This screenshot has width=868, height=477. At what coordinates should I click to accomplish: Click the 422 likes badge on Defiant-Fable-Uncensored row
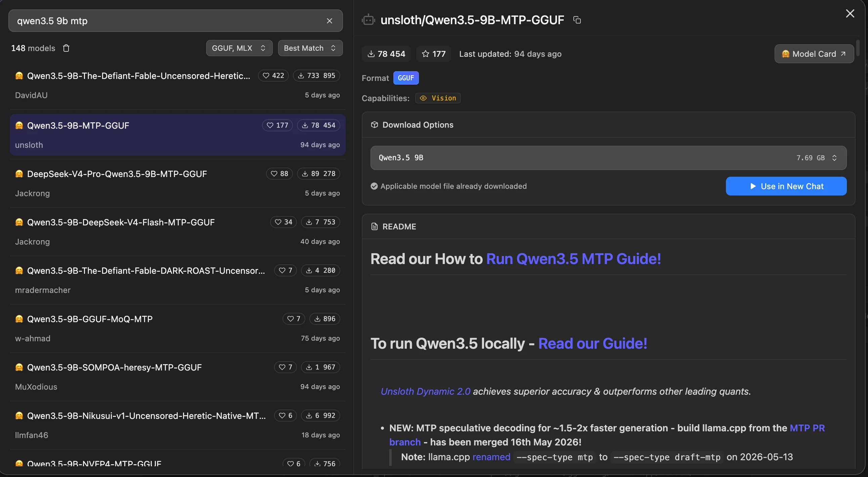coord(273,76)
